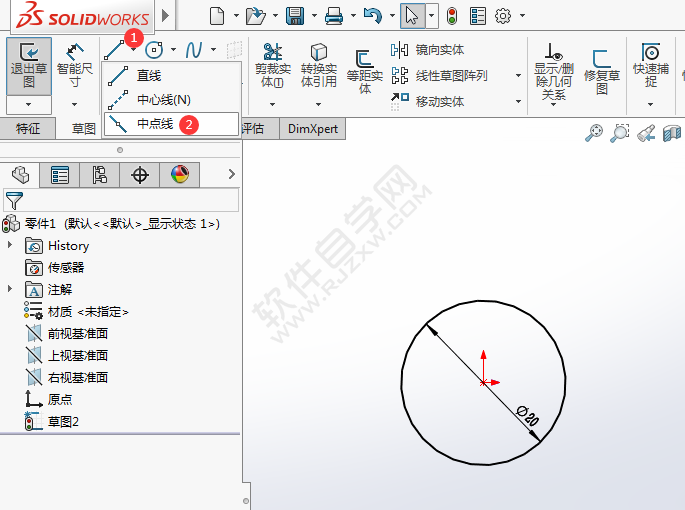This screenshot has width=685, height=510.
Task: Open the file properties list icon
Action: [x=478, y=16]
